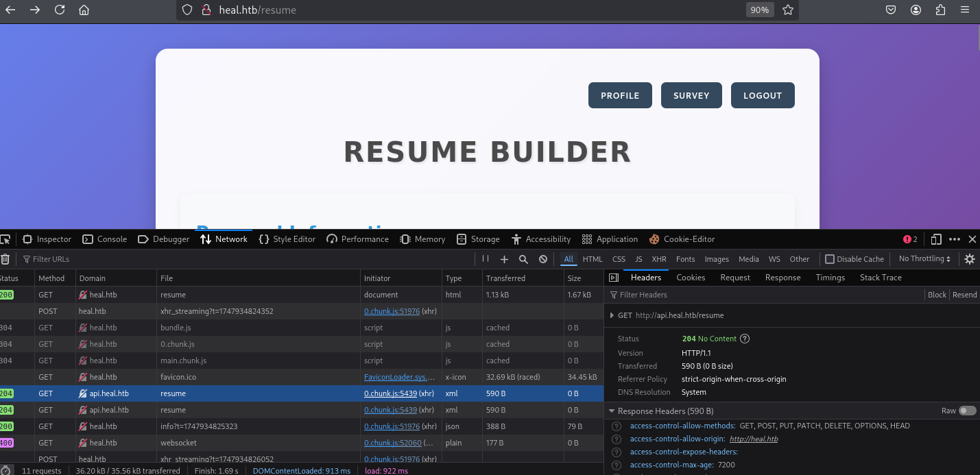Click the performance stopwatch icon in status bar
This screenshot has height=475, width=980.
click(6, 471)
